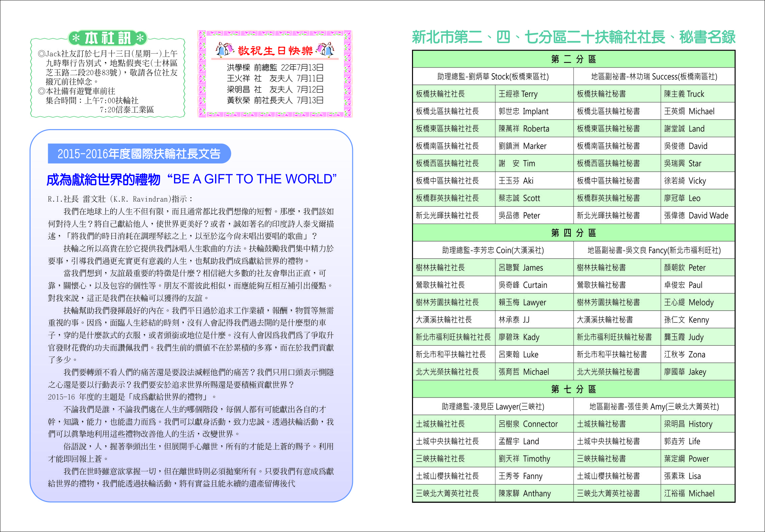The image size is (765, 532).
Task: Click cell 助理總監-凌見臣 Lawyer(三峽社)
Action: coord(493,407)
